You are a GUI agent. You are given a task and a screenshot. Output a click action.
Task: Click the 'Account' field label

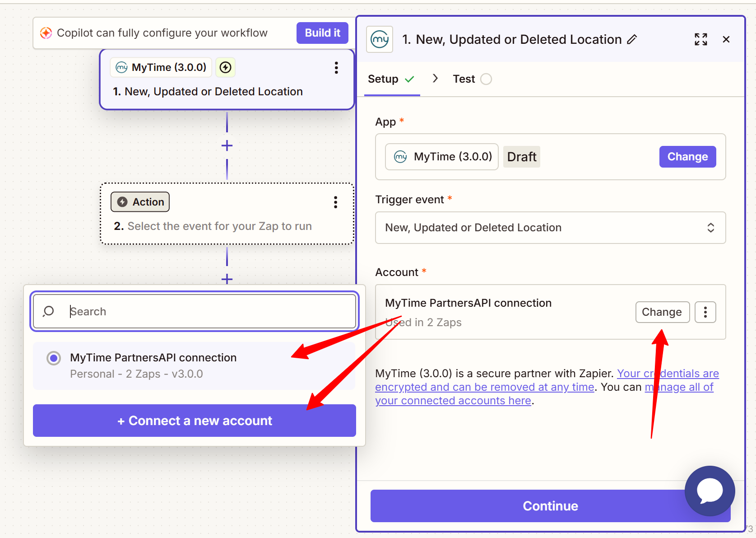tap(397, 272)
